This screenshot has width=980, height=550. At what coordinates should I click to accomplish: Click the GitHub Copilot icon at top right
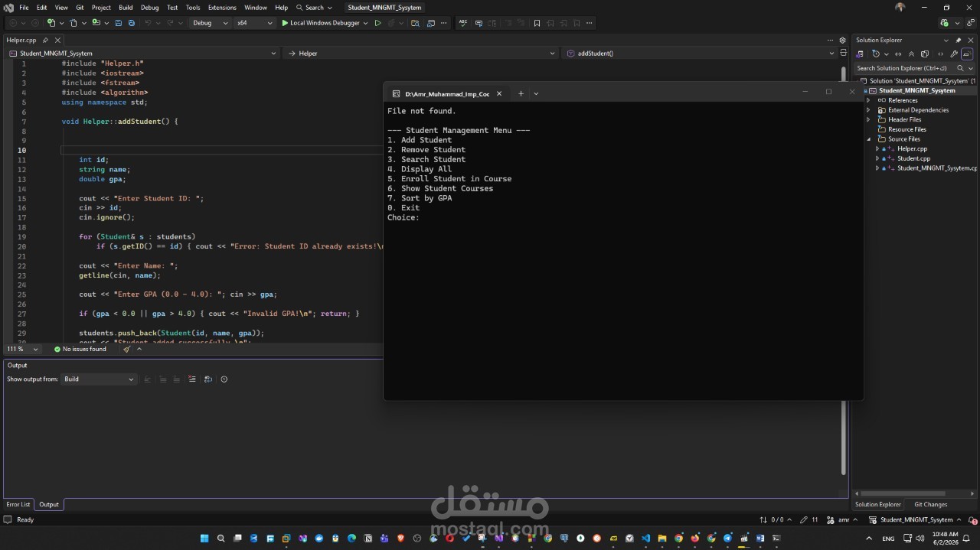pyautogui.click(x=946, y=23)
